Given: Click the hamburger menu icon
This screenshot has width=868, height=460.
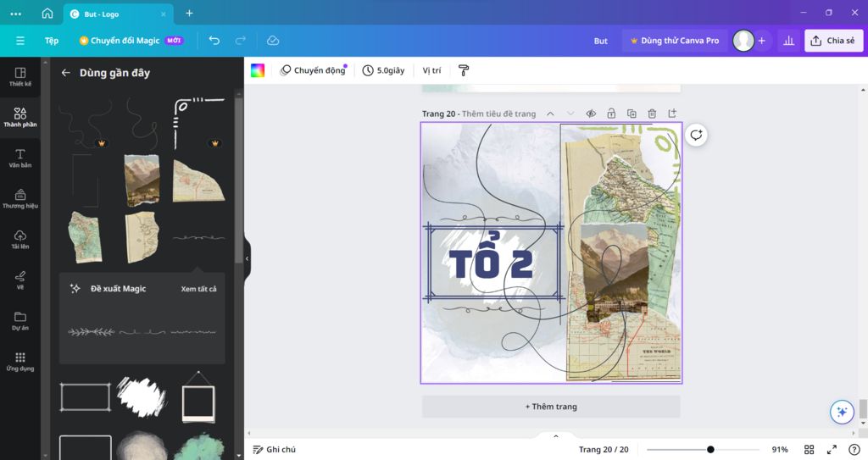Looking at the screenshot, I should tap(20, 41).
